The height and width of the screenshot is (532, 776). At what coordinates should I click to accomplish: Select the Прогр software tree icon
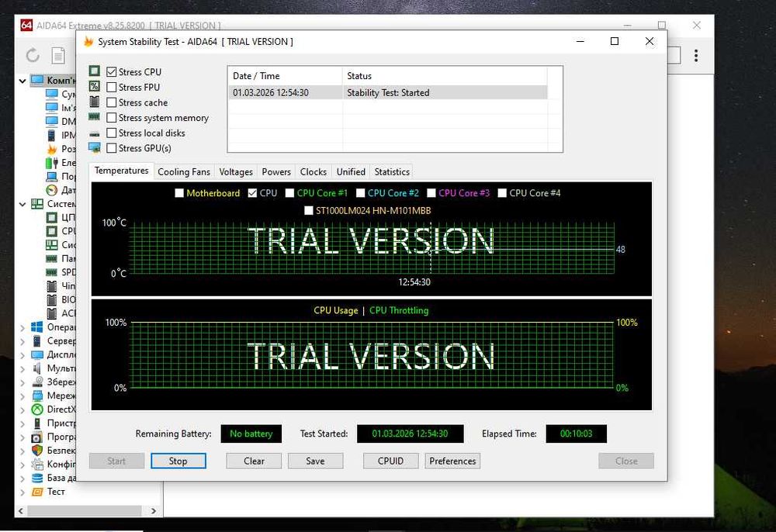coord(37,437)
